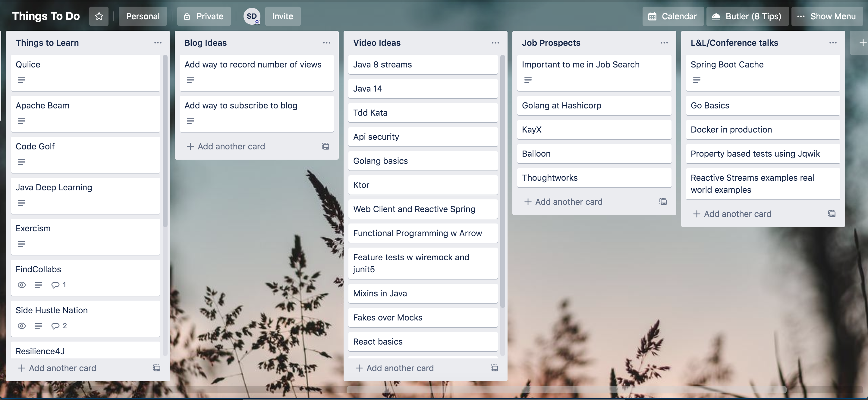The width and height of the screenshot is (868, 400).
Task: Open Blog Ideas list actions menu
Action: click(x=326, y=43)
